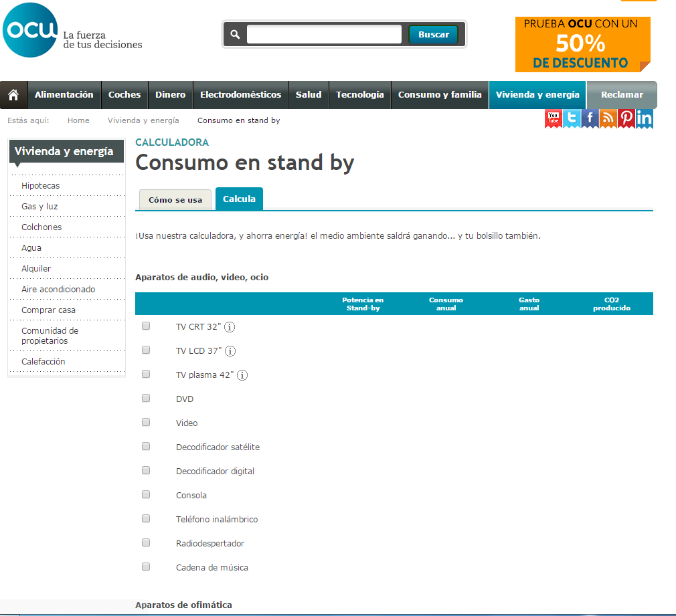
Task: Show info for TV plasma 42"
Action: click(x=242, y=375)
